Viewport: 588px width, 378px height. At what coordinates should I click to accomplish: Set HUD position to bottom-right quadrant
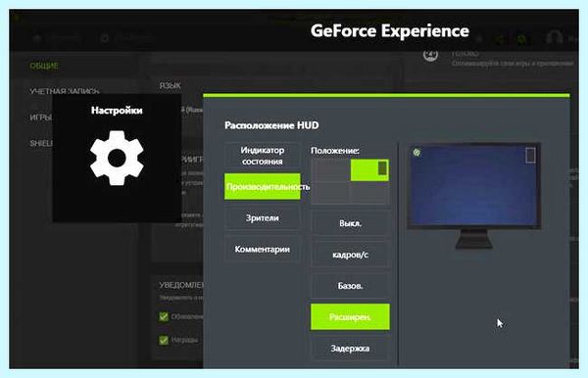(369, 193)
